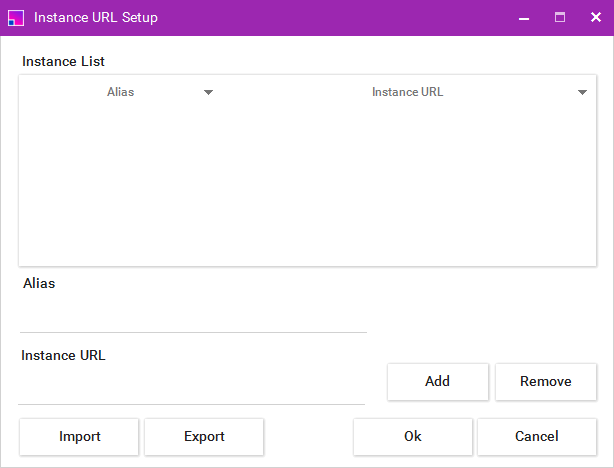Minimize the Instance URL Setup window
The width and height of the screenshot is (614, 468).
[524, 18]
